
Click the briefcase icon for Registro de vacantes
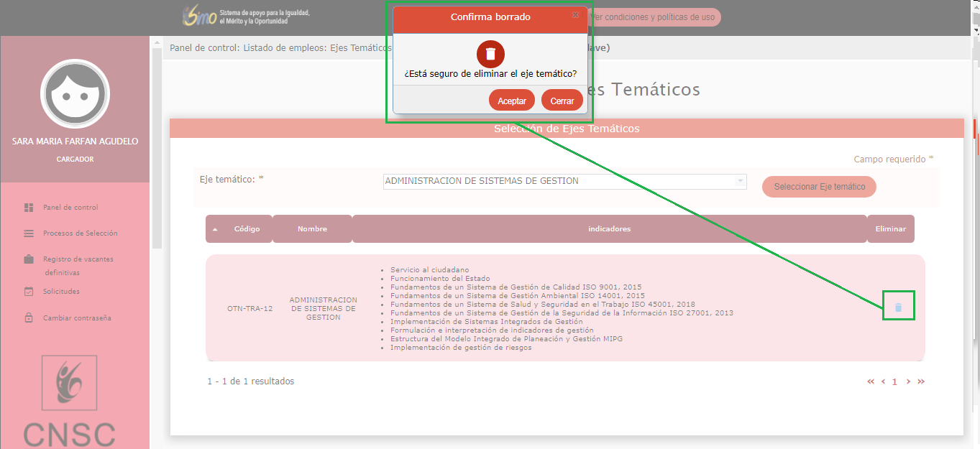pyautogui.click(x=29, y=259)
